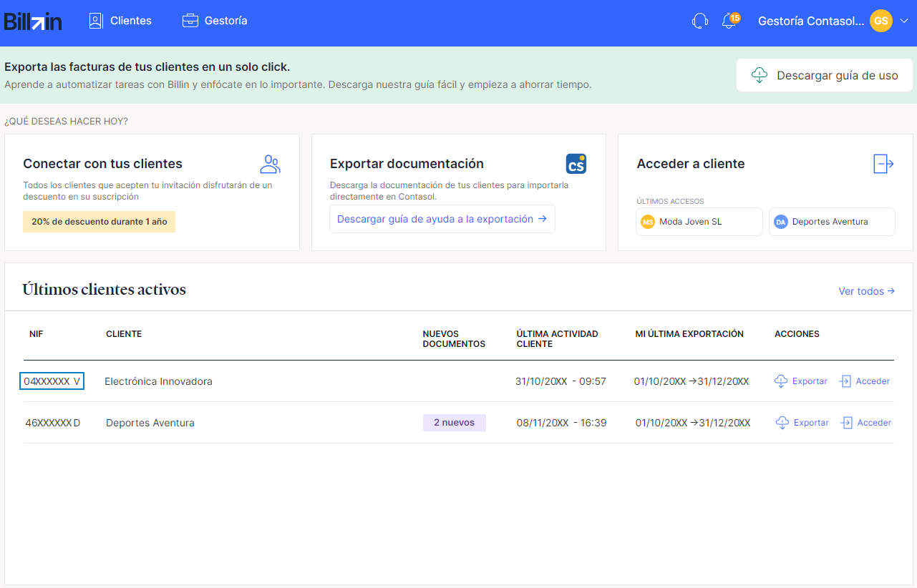
Task: Click Deportes Aventura name in table
Action: (150, 423)
